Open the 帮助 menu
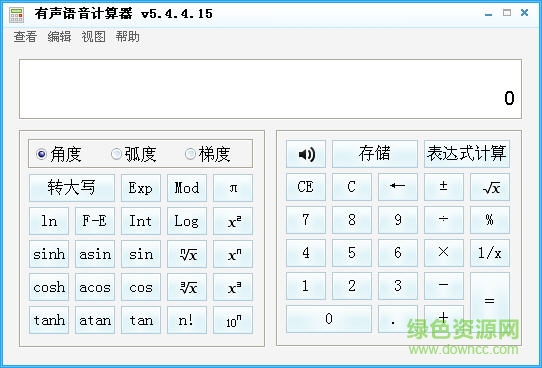 coord(128,36)
